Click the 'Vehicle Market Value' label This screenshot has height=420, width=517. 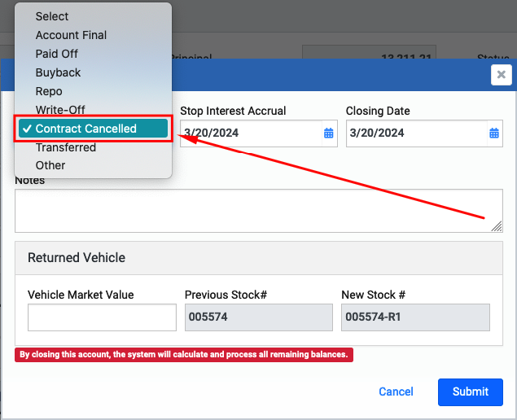81,295
